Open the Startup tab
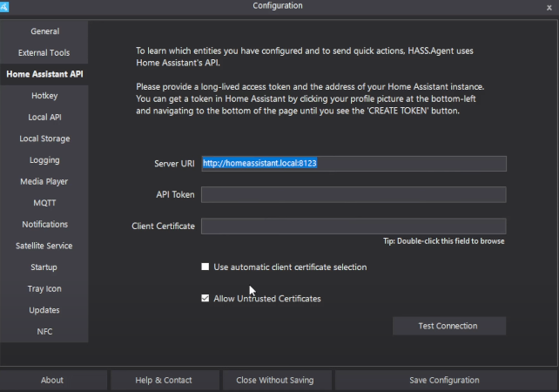Image resolution: width=559 pixels, height=392 pixels. point(44,267)
